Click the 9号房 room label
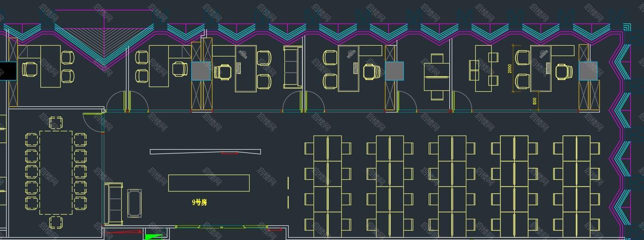The width and height of the screenshot is (644, 240). pyautogui.click(x=199, y=202)
